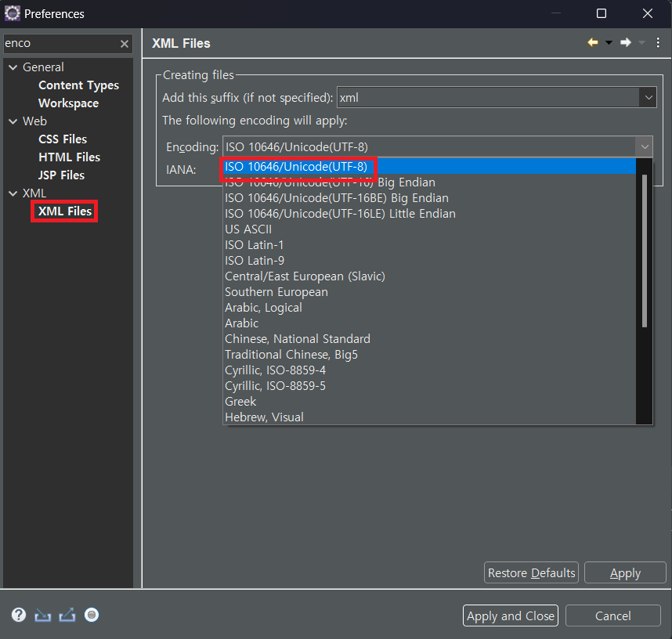Choose UTF-16BE Big Endian encoding
Viewport: 672px width, 639px height.
coord(429,198)
